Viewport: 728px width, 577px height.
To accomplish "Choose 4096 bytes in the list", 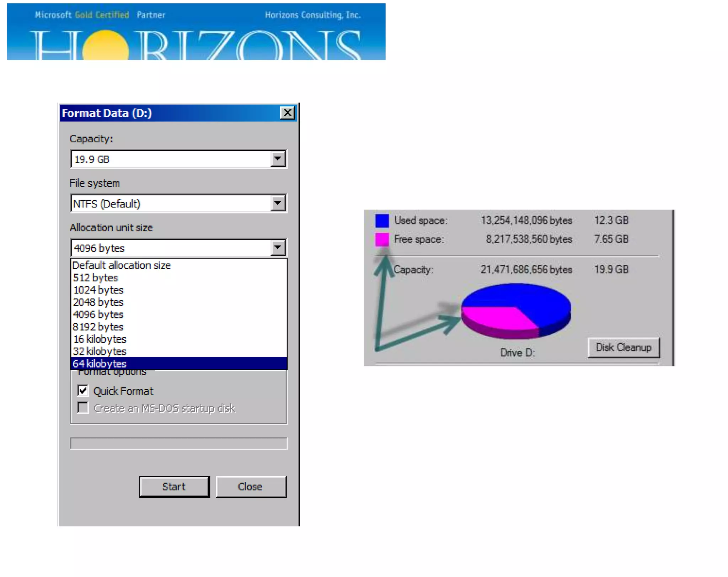I will tap(98, 314).
